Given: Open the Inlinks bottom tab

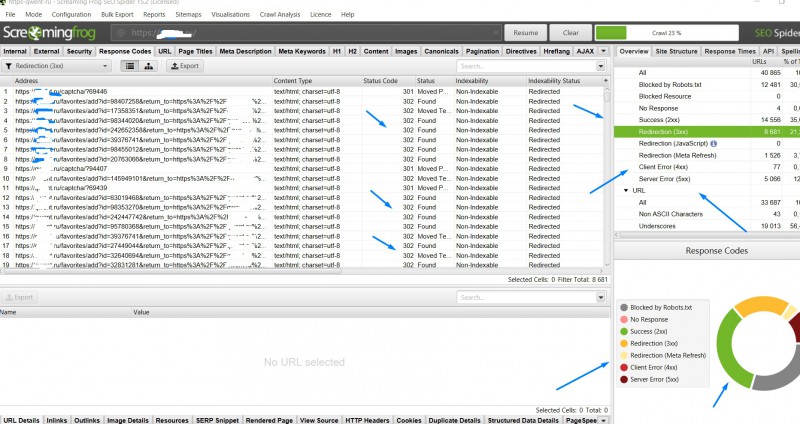Looking at the screenshot, I should tap(57, 420).
